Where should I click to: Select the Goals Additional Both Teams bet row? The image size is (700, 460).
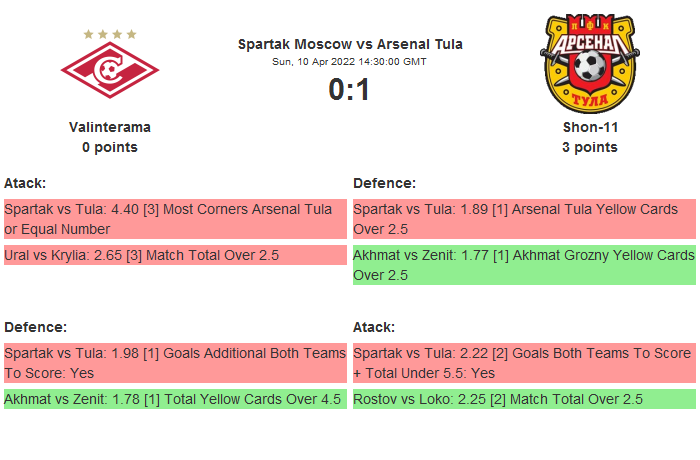pyautogui.click(x=174, y=363)
